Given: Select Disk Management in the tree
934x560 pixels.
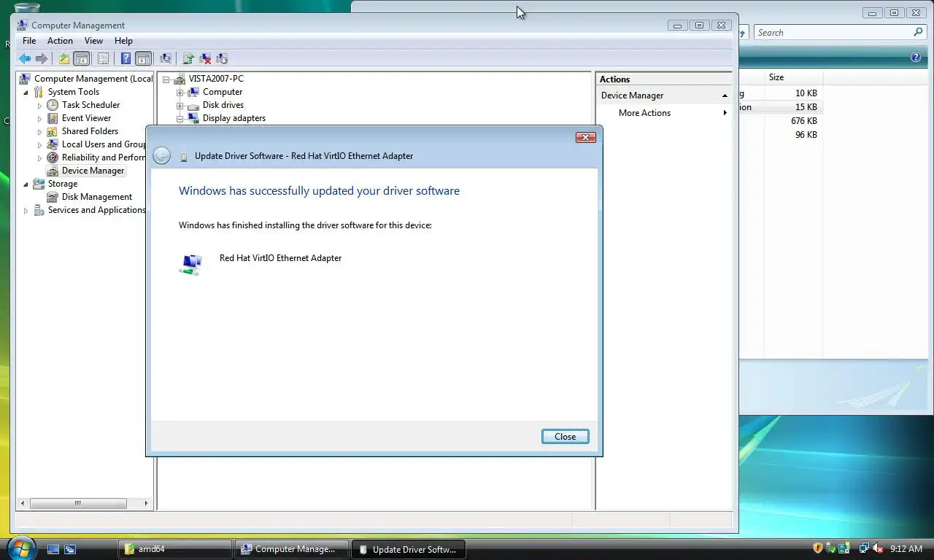Looking at the screenshot, I should pyautogui.click(x=96, y=197).
